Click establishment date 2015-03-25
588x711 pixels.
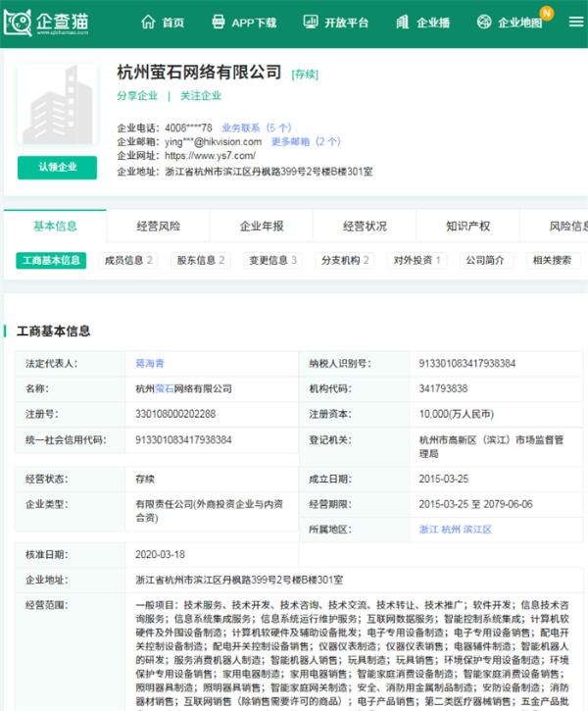pyautogui.click(x=444, y=479)
